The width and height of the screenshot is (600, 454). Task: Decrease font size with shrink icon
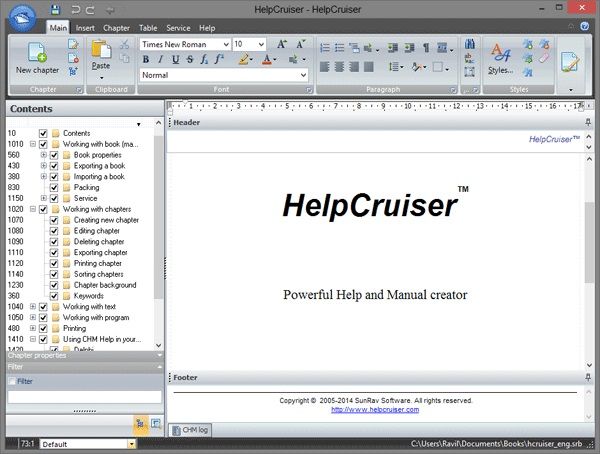pos(301,44)
